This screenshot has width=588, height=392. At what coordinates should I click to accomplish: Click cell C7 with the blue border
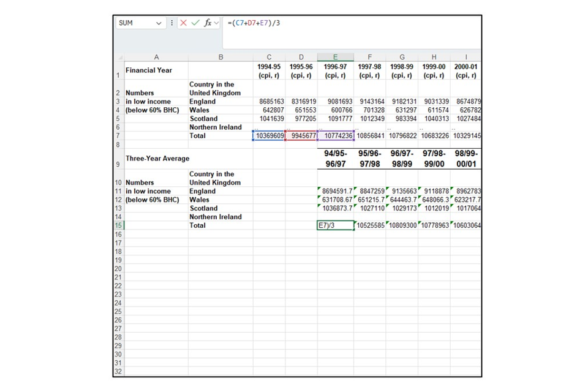tap(269, 135)
